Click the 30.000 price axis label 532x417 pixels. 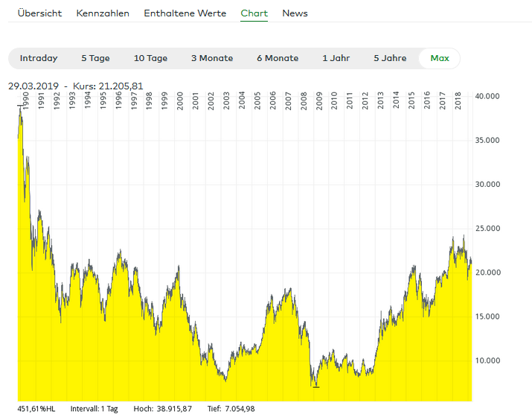pos(487,185)
